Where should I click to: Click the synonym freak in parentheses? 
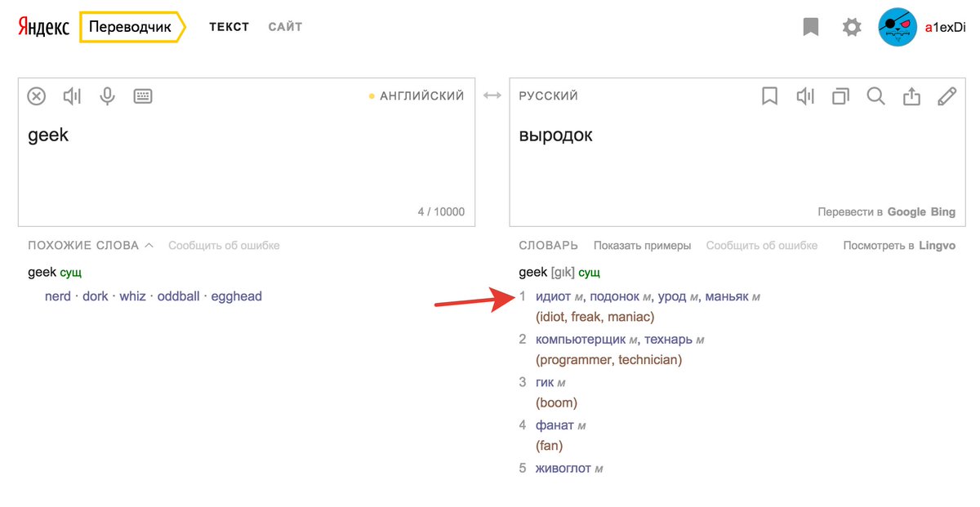586,317
